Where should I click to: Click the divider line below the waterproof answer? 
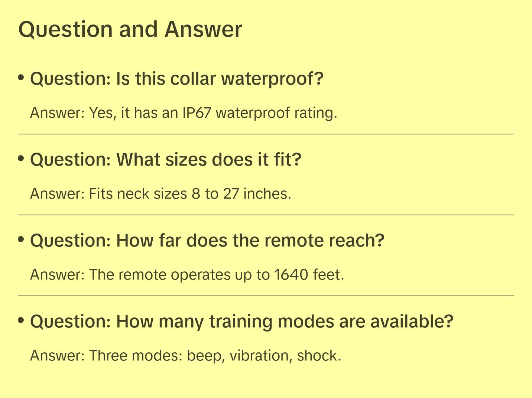pyautogui.click(x=266, y=134)
